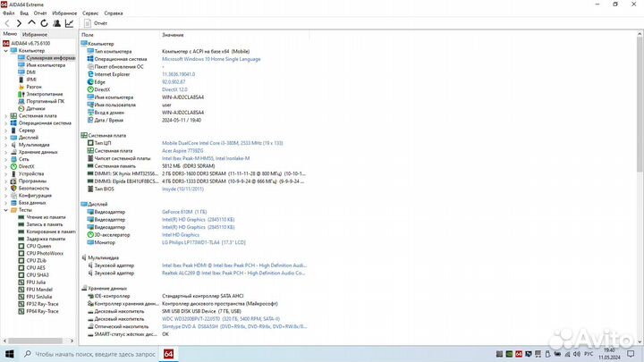The width and height of the screenshot is (644, 362).
Task: Open the Acer Aspire motherboard link
Action: point(182,151)
